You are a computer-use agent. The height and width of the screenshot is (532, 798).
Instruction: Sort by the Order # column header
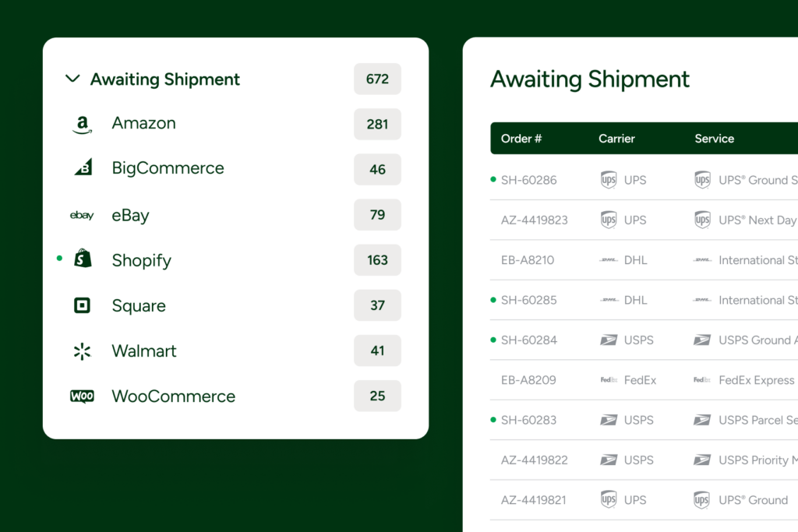521,139
